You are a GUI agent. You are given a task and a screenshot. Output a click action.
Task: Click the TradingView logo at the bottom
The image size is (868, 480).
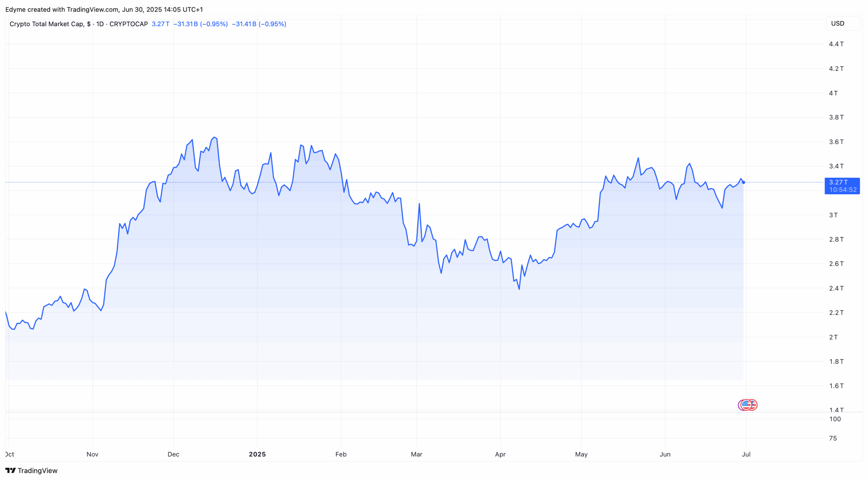[31, 471]
